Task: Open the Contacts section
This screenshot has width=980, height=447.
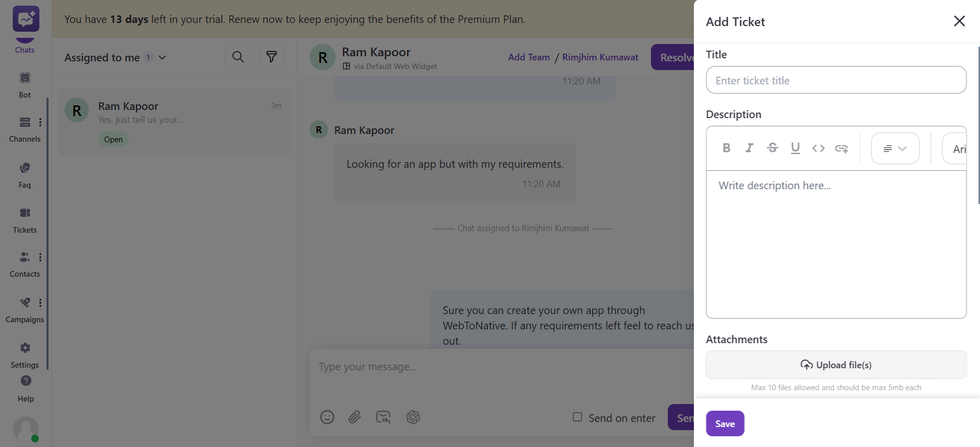Action: (x=24, y=263)
